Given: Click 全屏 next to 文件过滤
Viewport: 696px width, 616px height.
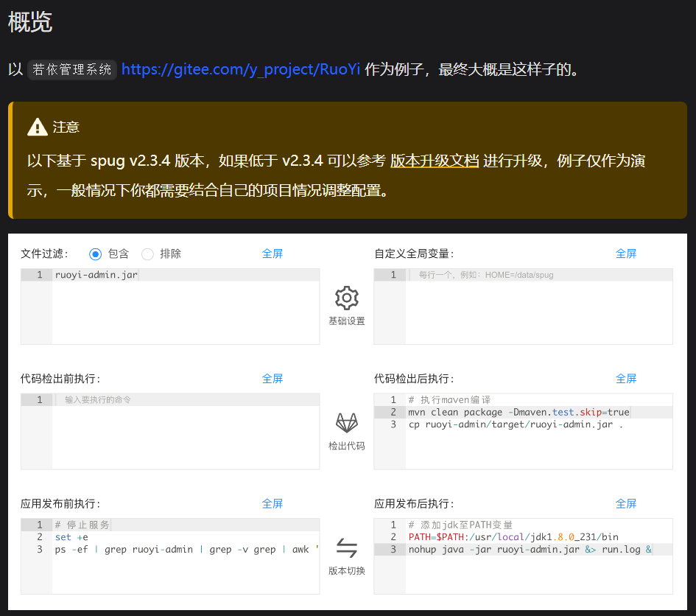Looking at the screenshot, I should pos(273,253).
